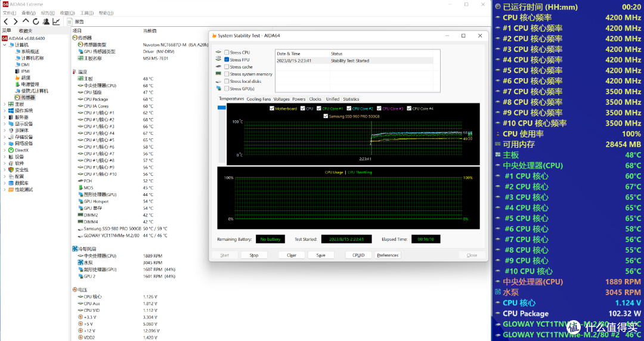Open the graph chart icon in toolbar
The width and height of the screenshot is (644, 341).
56,21
